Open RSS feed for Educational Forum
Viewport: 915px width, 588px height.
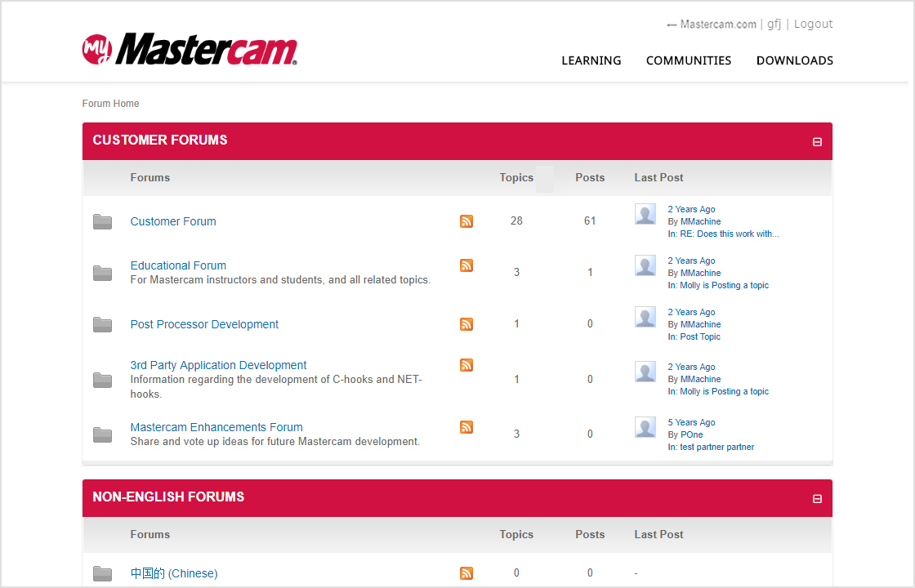pos(466,265)
